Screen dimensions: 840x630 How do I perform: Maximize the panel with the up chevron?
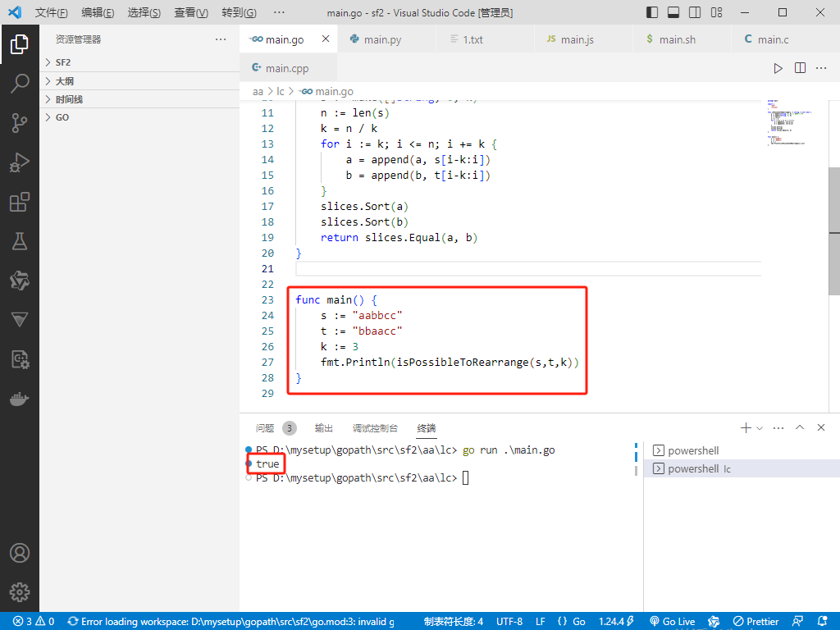click(800, 427)
